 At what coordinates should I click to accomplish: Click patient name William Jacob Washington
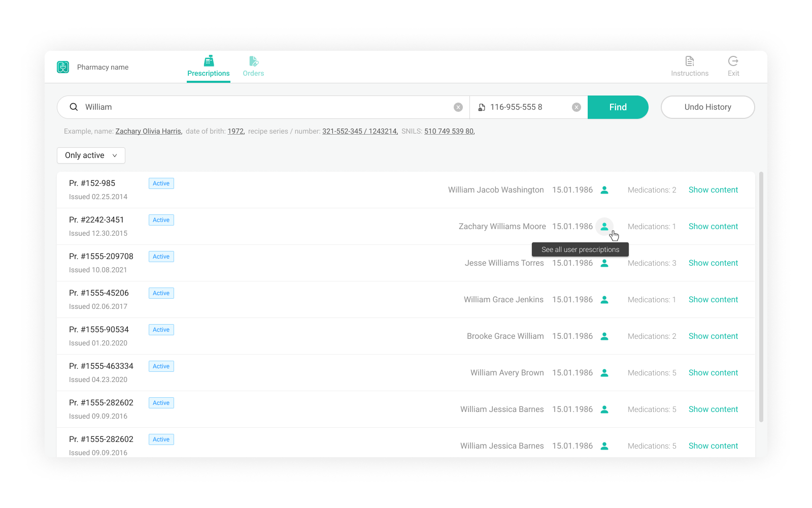tap(496, 190)
